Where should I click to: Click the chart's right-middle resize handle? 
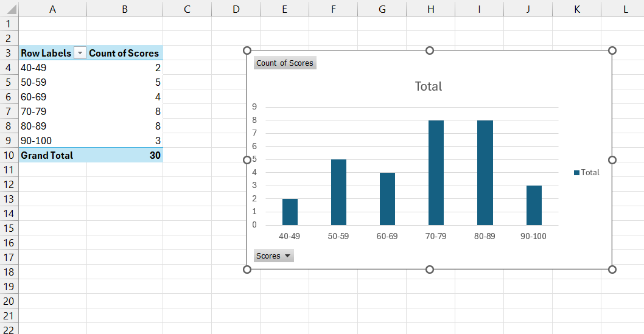click(x=612, y=160)
